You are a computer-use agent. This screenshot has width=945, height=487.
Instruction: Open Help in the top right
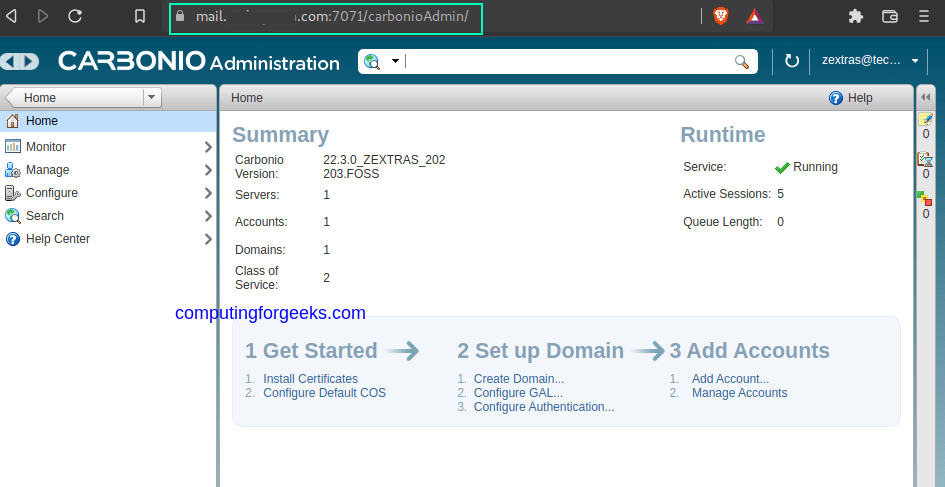[850, 98]
